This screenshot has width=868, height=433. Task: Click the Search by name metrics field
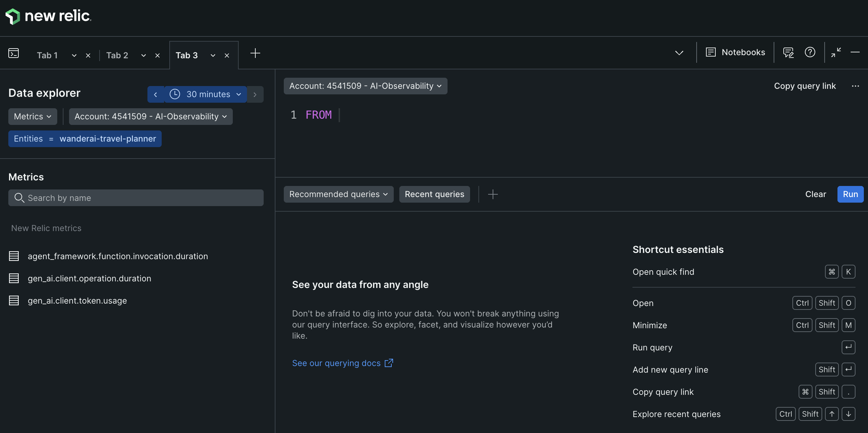(x=136, y=198)
